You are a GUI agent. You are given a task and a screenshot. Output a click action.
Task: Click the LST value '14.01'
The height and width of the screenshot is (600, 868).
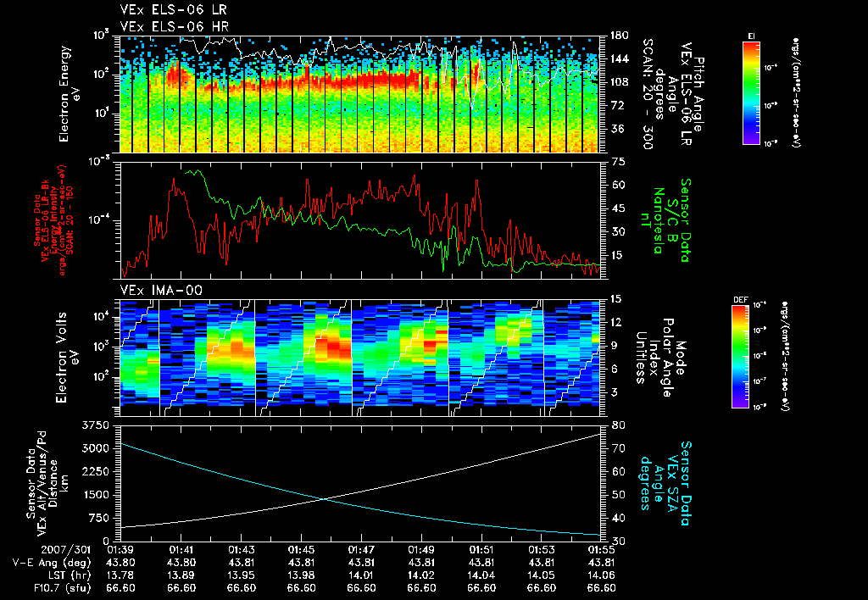point(361,575)
